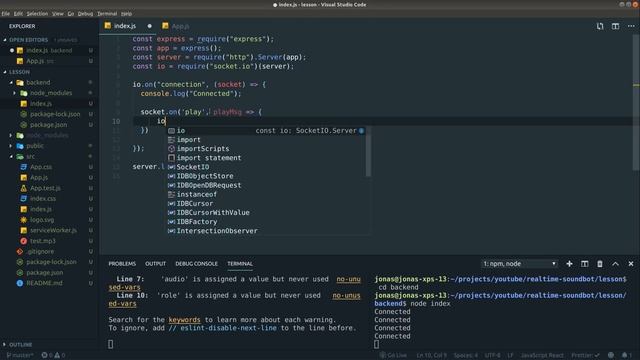The image size is (640, 360).
Task: Switch to the index.js editor tab
Action: pyautogui.click(x=128, y=26)
